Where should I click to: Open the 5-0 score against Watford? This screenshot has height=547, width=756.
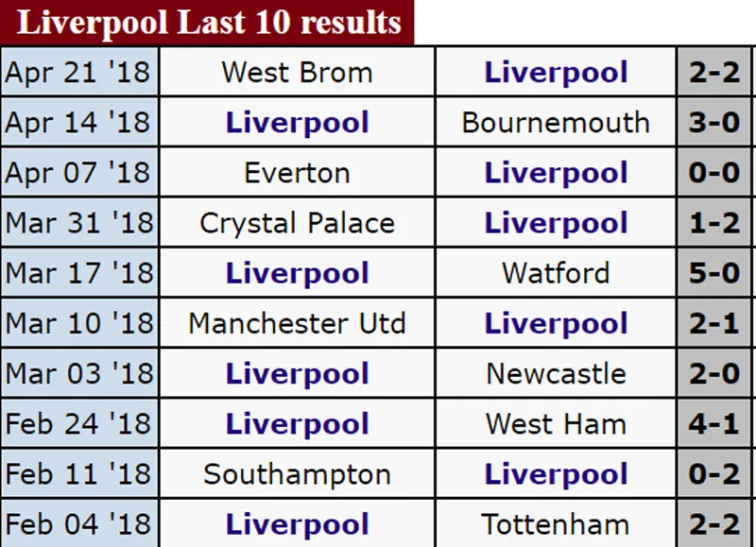[714, 273]
